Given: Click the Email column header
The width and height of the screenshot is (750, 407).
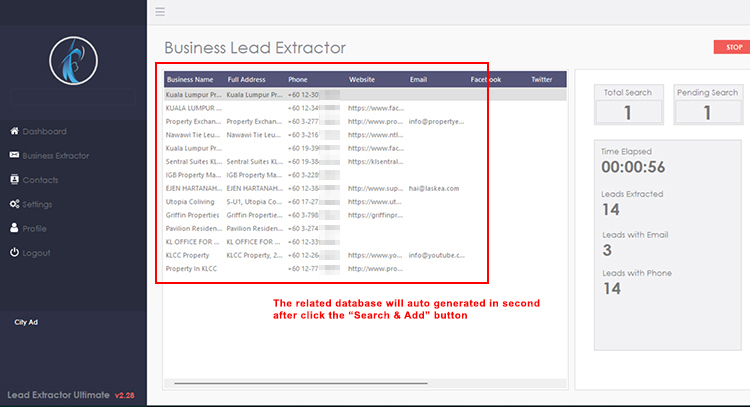Looking at the screenshot, I should coord(417,79).
